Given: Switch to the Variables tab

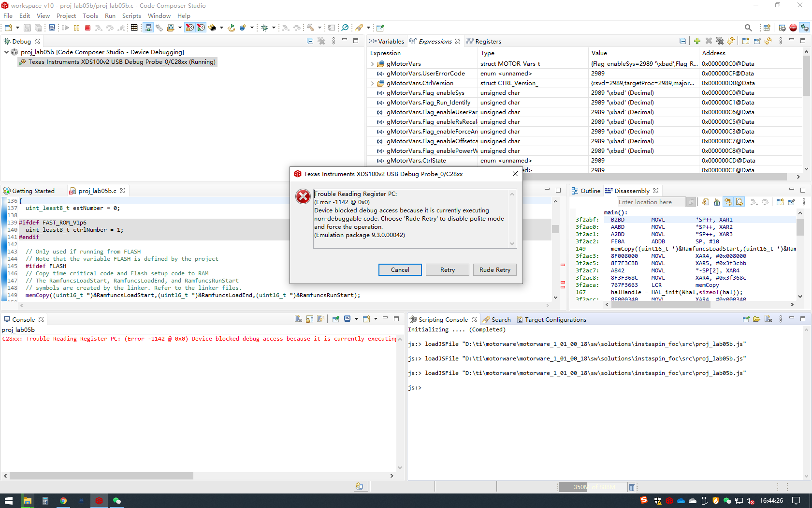Looking at the screenshot, I should click(x=387, y=42).
